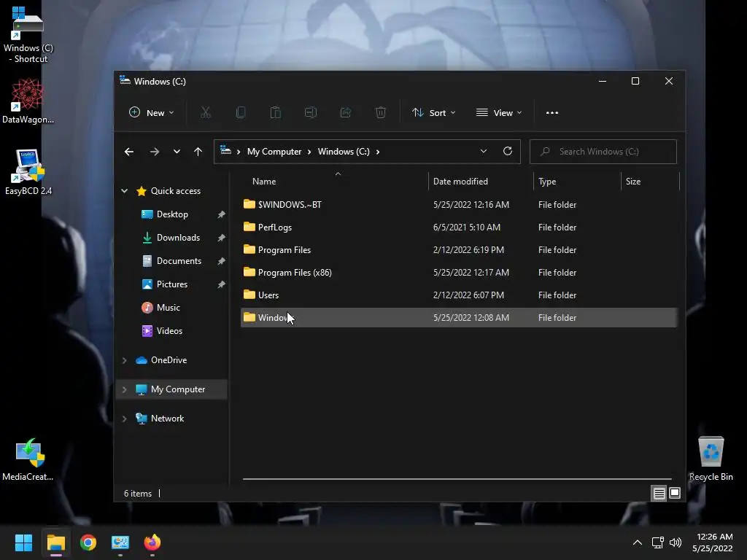
Task: Expand the My Computer tree node
Action: pos(124,389)
